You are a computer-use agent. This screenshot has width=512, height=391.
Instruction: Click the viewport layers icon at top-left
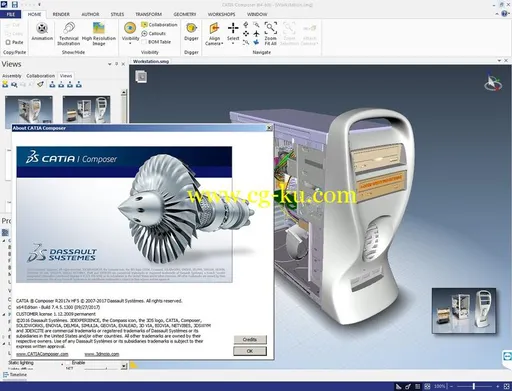coord(141,77)
